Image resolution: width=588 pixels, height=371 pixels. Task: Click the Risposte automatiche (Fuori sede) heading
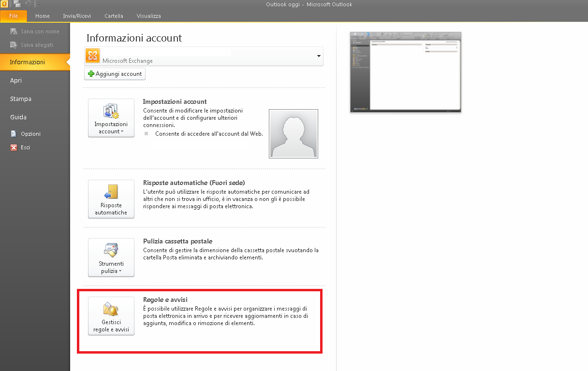click(x=194, y=183)
